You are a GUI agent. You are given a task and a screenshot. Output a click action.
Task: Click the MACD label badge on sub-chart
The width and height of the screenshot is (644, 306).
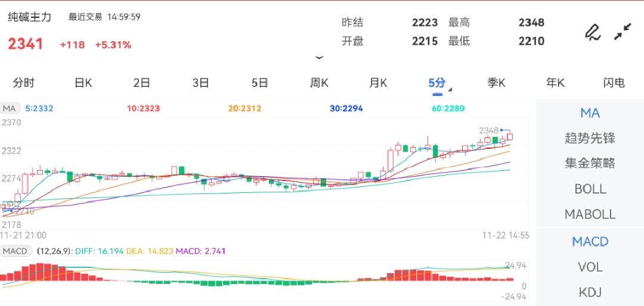15,251
